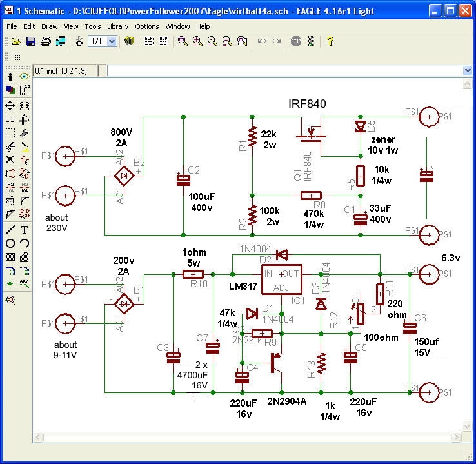The height and width of the screenshot is (464, 476).
Task: Select the scissors Cut tool
Action: coord(10,146)
